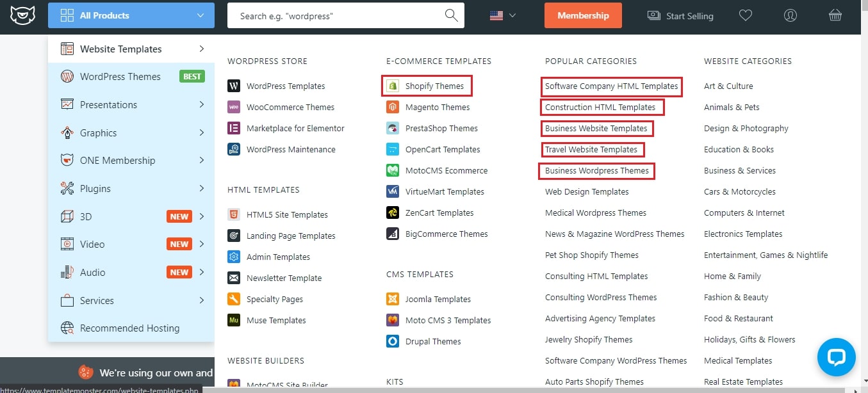The width and height of the screenshot is (868, 393).
Task: Click the Magento Themes icon
Action: click(x=393, y=107)
